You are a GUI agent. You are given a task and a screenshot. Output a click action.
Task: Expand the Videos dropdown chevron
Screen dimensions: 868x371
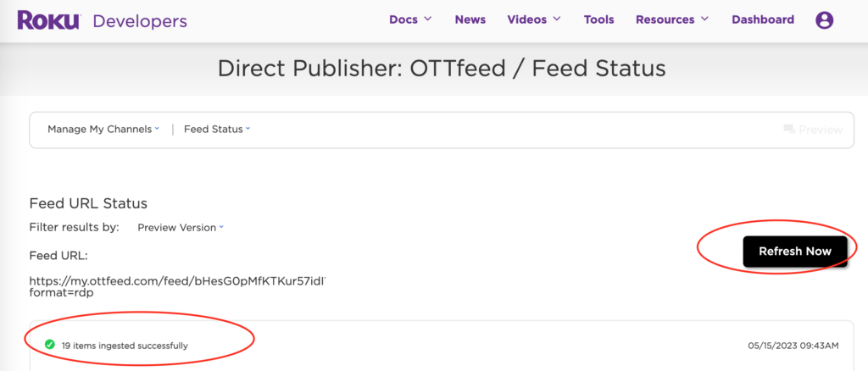coord(557,19)
